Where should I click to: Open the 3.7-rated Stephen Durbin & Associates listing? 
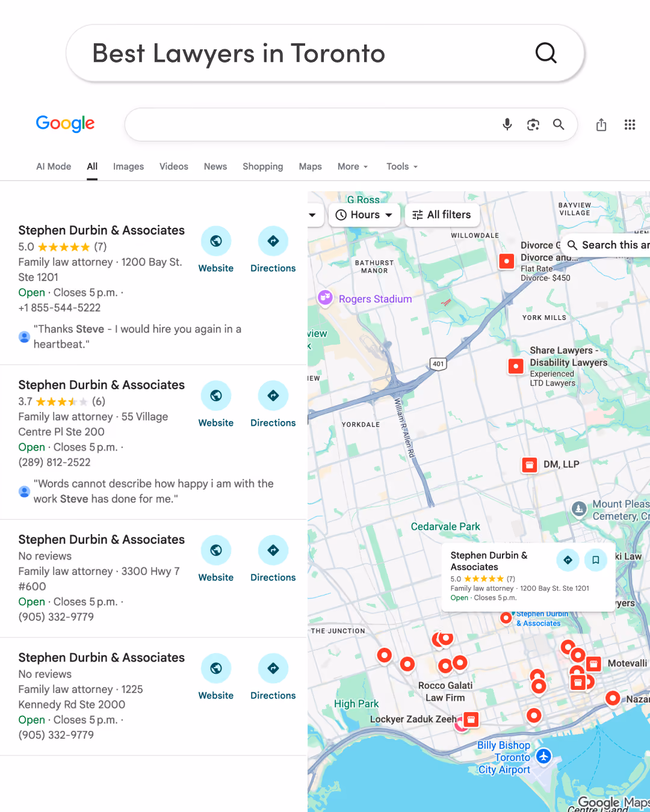tap(101, 385)
